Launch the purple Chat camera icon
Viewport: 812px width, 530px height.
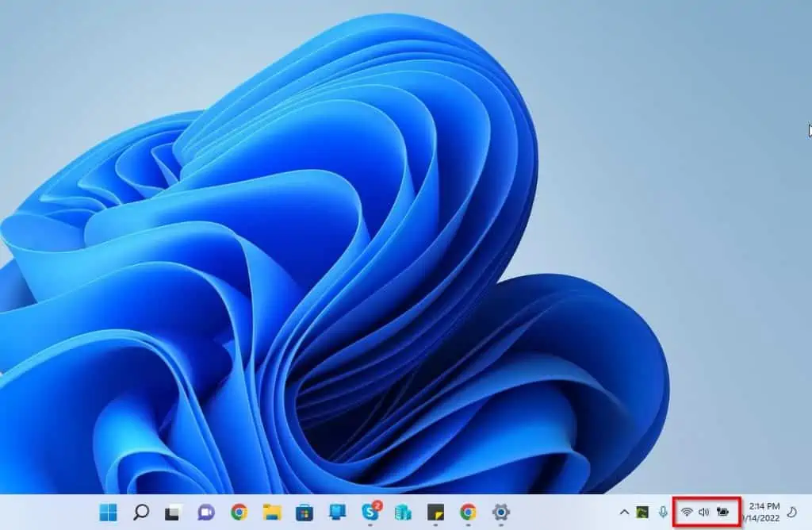click(x=206, y=513)
